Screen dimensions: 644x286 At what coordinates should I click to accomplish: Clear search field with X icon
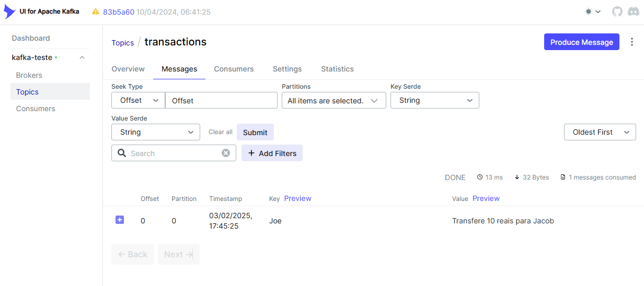point(226,153)
